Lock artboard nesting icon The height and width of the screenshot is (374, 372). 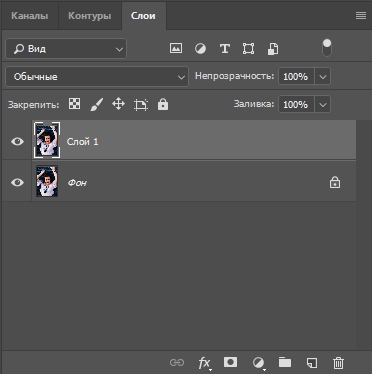click(x=141, y=105)
